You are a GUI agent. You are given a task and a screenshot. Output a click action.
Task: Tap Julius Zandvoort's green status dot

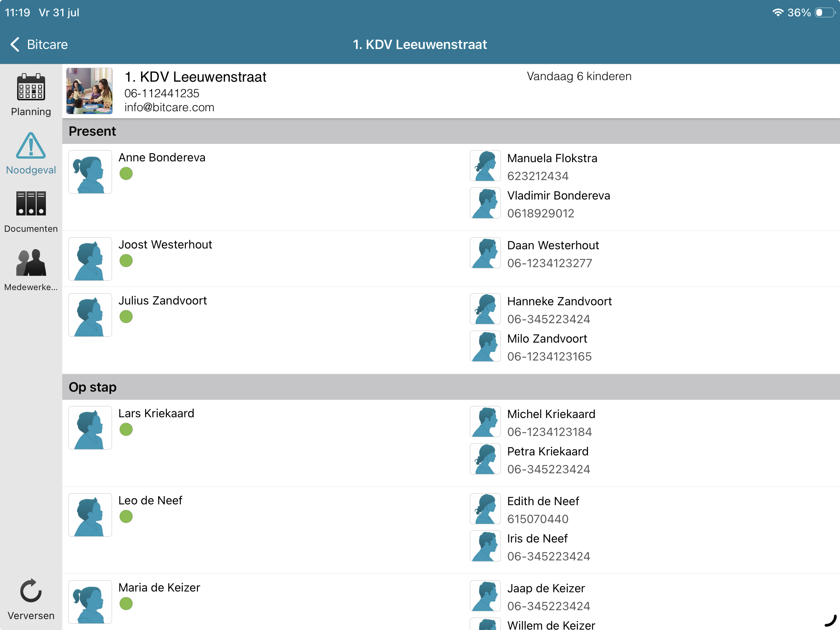click(126, 317)
